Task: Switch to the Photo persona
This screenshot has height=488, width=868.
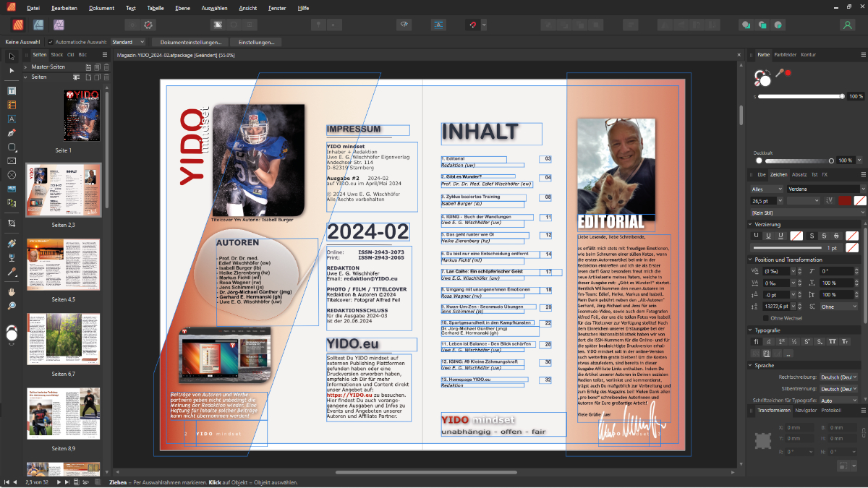Action: [59, 25]
